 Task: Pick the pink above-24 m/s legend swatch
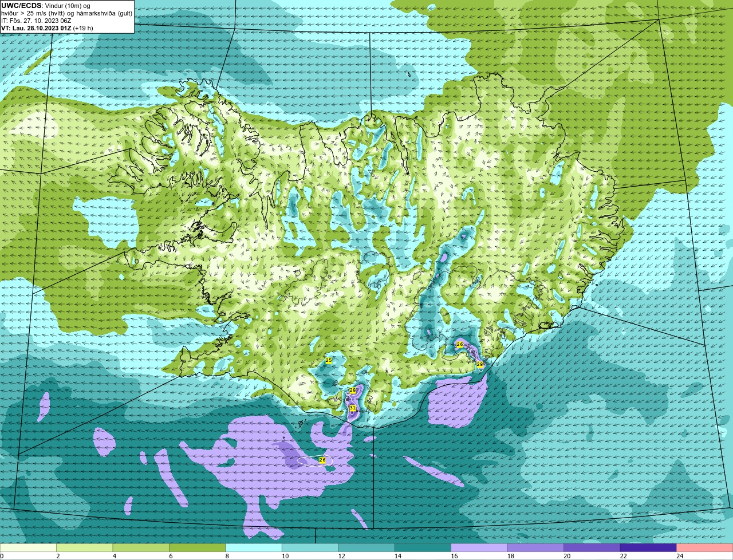(705, 547)
